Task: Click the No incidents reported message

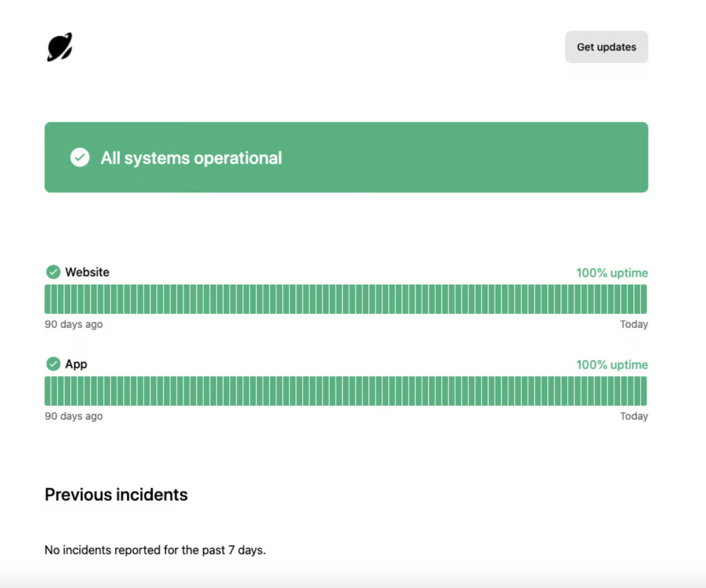Action: (x=155, y=550)
